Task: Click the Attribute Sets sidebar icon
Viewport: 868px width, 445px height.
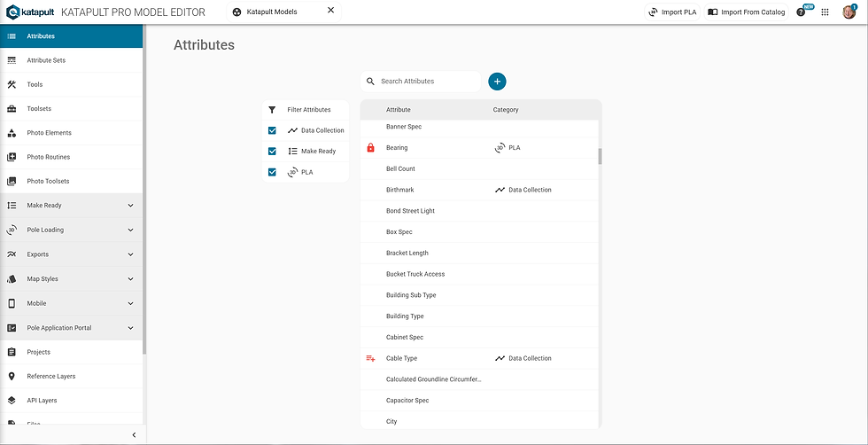Action: [12, 60]
